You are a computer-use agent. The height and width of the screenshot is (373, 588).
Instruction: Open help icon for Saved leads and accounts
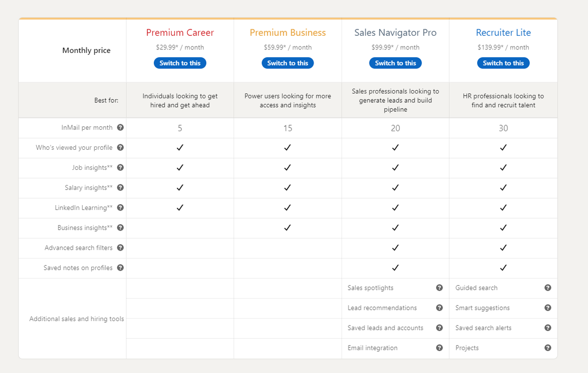(x=440, y=328)
